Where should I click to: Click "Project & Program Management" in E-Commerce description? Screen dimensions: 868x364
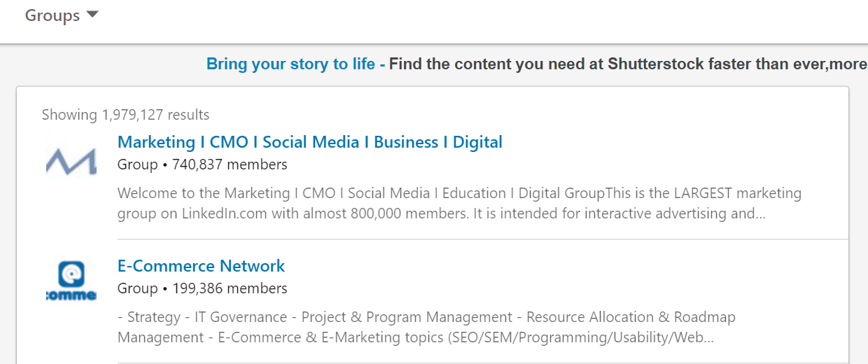pos(407,317)
